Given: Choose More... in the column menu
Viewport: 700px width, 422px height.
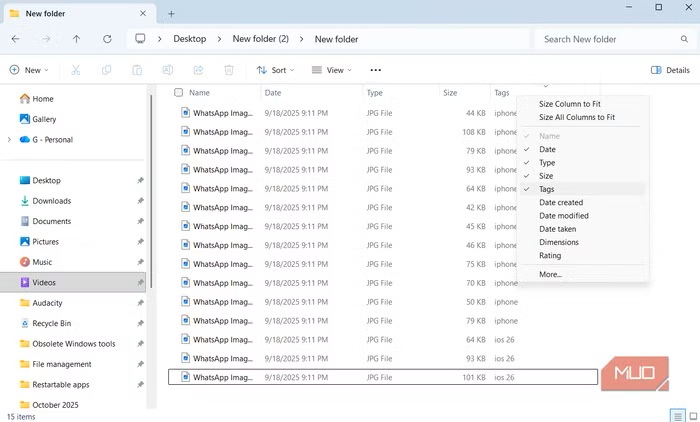Looking at the screenshot, I should 550,274.
